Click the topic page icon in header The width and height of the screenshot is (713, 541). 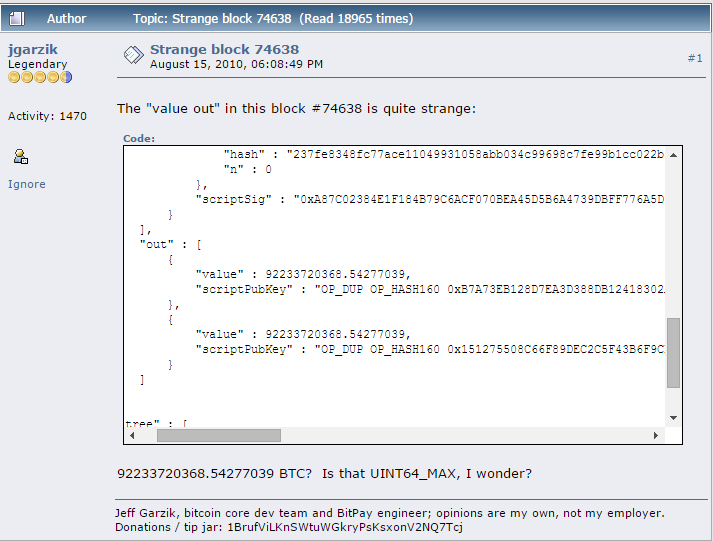(x=17, y=19)
